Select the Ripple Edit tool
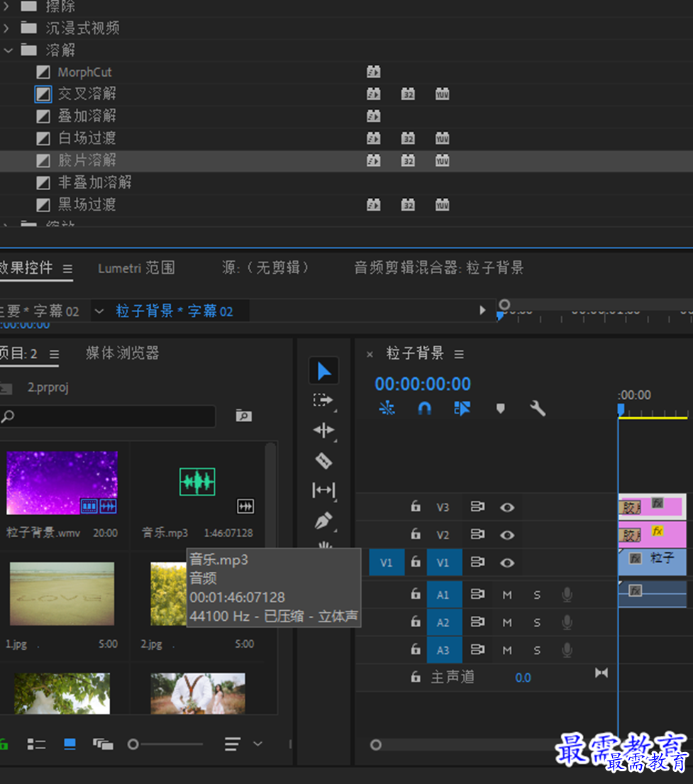Image resolution: width=693 pixels, height=784 pixels. pos(323,430)
